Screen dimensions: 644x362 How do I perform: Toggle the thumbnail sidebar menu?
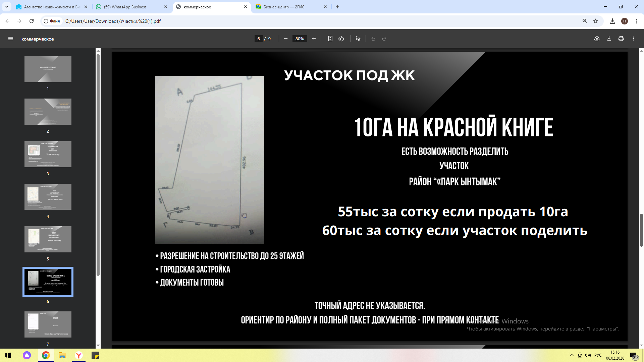tap(11, 39)
